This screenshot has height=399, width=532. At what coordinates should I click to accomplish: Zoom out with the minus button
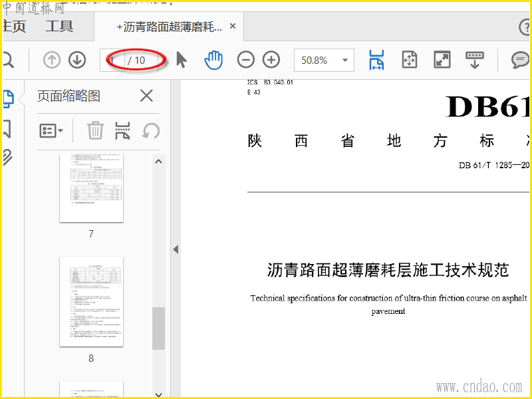(245, 60)
